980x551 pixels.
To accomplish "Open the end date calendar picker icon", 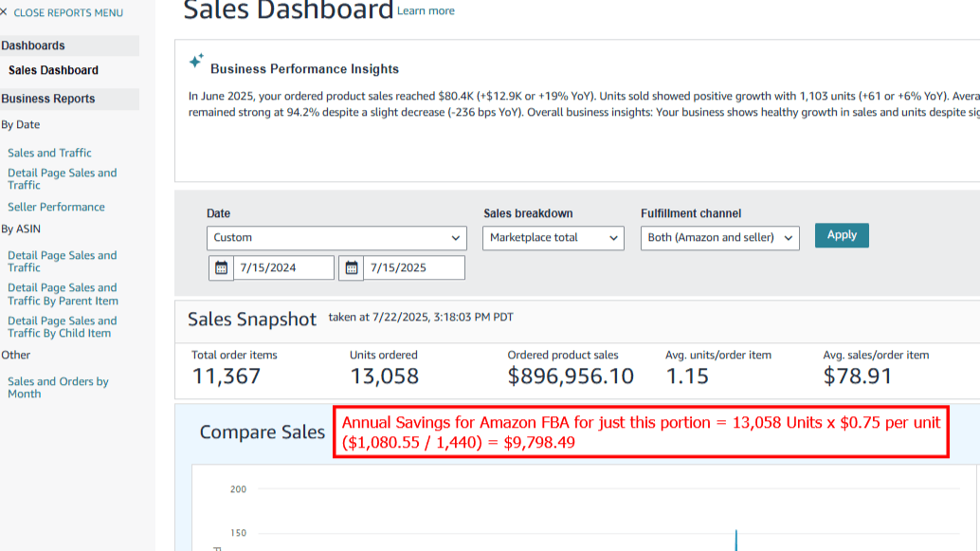I will tap(351, 267).
